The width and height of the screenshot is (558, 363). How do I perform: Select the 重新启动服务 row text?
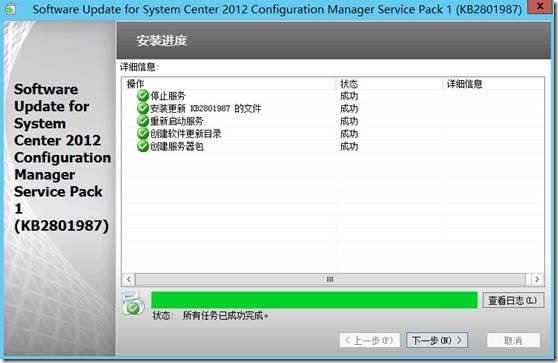pos(177,121)
